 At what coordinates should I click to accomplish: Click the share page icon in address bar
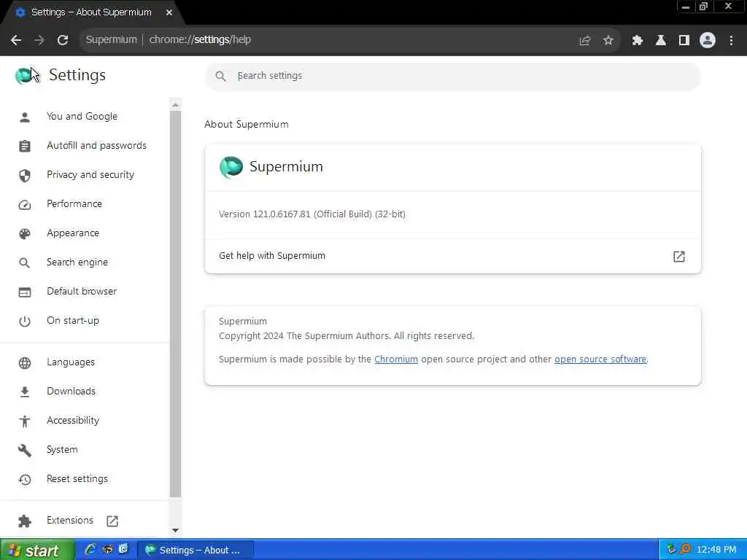584,41
